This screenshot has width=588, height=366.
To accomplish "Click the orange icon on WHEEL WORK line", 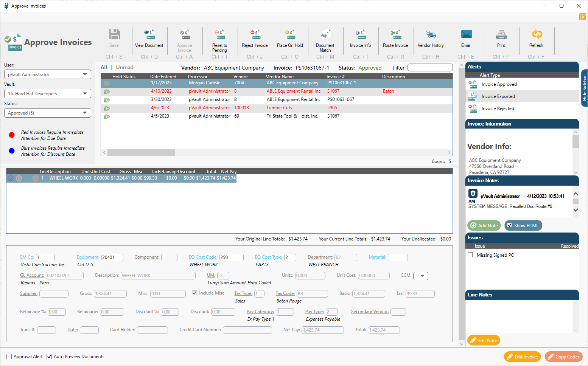I will coord(36,178).
